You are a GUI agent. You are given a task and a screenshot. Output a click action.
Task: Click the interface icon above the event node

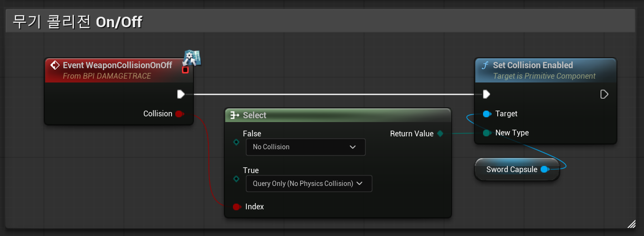coord(192,58)
